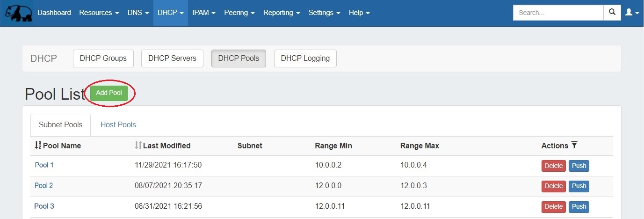Switch to the Host Pools tab
The height and width of the screenshot is (219, 644).
[x=118, y=124]
